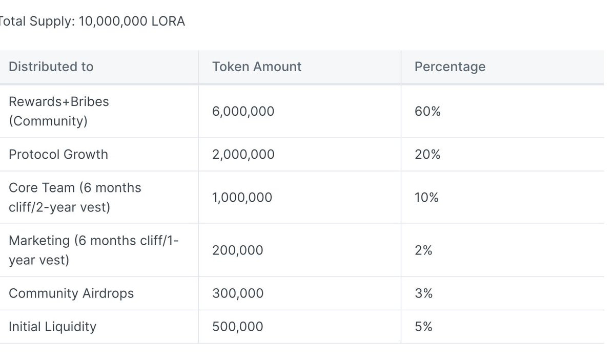This screenshot has height=364, width=615.
Task: Select the 200,000 token amount cell
Action: pos(238,250)
